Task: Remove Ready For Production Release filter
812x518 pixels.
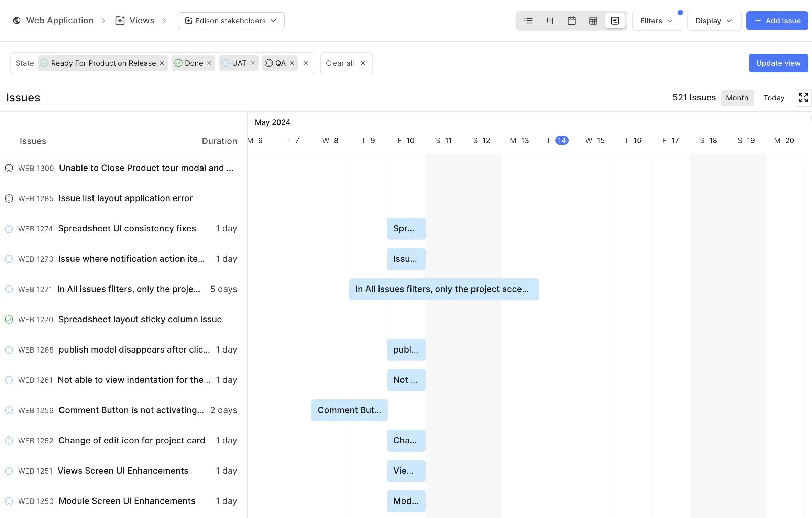Action: pos(162,63)
